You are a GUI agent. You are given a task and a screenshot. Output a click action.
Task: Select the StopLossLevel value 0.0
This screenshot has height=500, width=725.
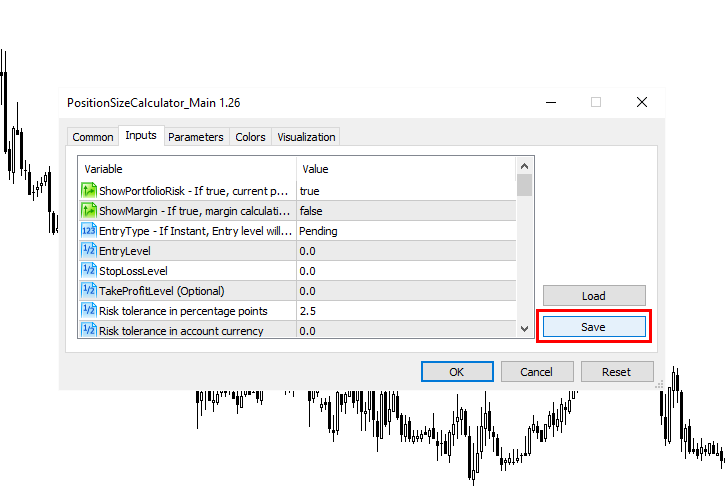307,271
